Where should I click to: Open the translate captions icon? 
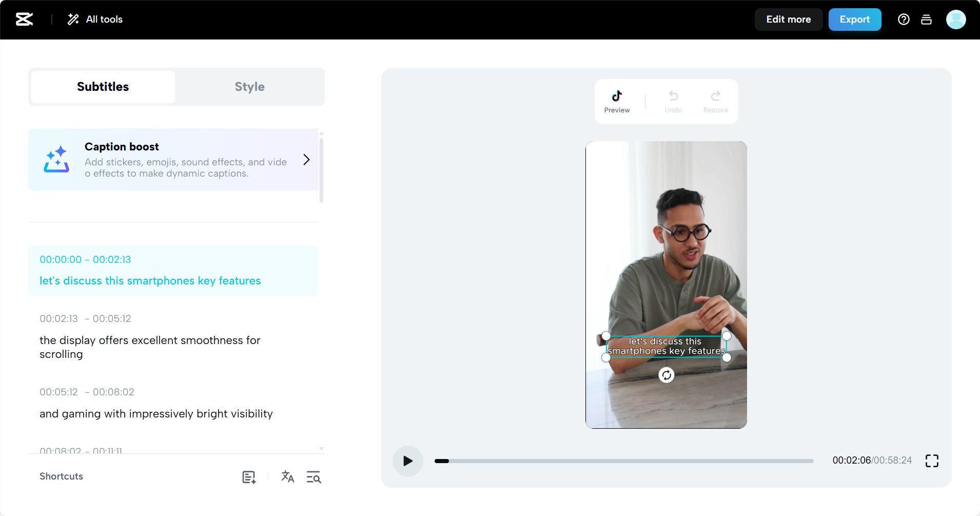click(x=287, y=476)
